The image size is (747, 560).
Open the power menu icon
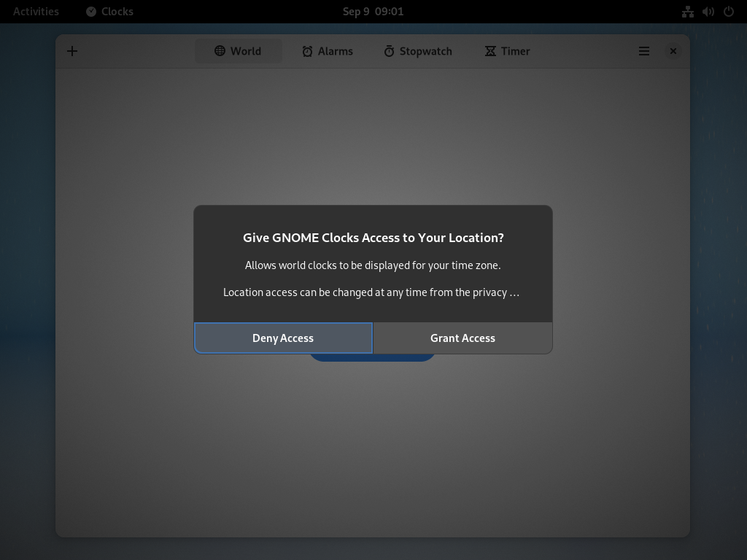(x=729, y=12)
